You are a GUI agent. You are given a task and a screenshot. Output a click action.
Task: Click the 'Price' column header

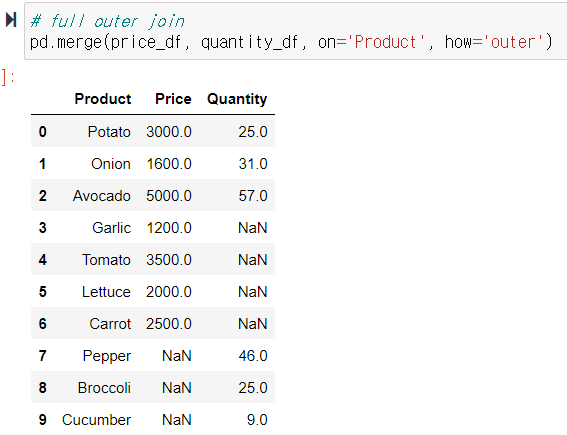point(173,99)
